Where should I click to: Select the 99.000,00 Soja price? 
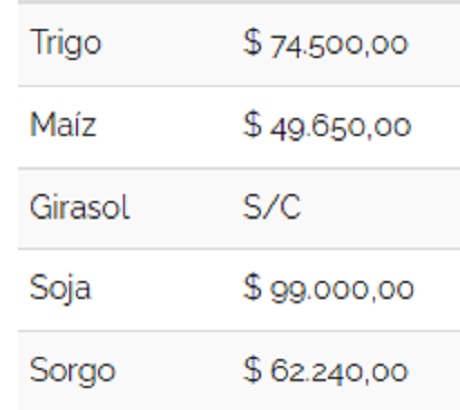pyautogui.click(x=342, y=291)
